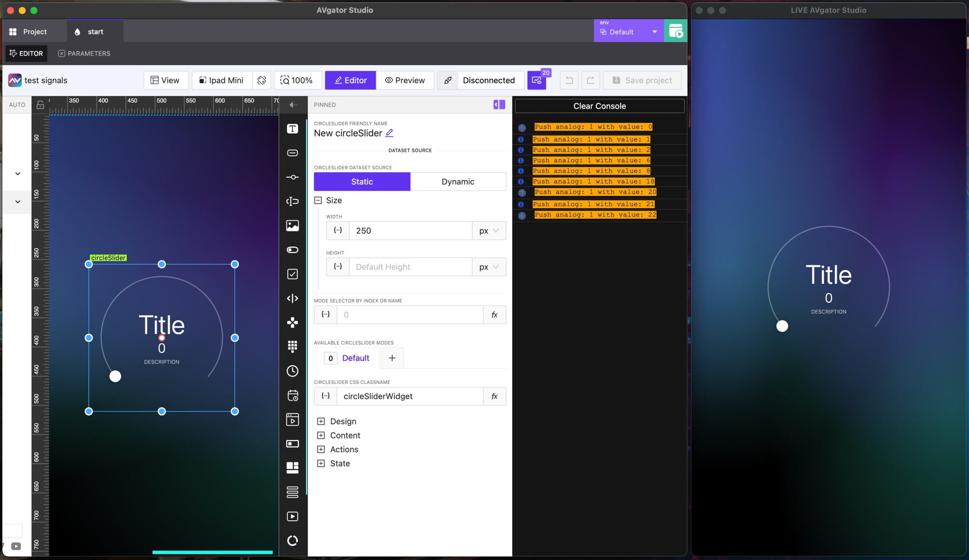Image resolution: width=969 pixels, height=560 pixels.
Task: Toggle the toggle-switch widget in the toolbar
Action: click(292, 249)
